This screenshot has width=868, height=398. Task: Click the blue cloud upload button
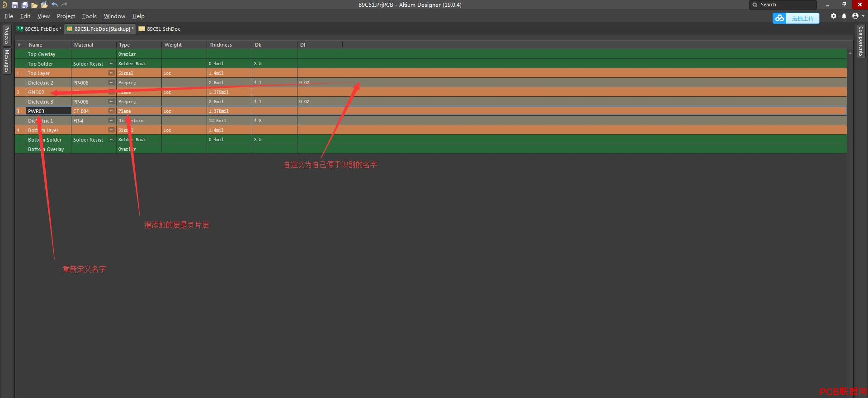click(x=796, y=18)
